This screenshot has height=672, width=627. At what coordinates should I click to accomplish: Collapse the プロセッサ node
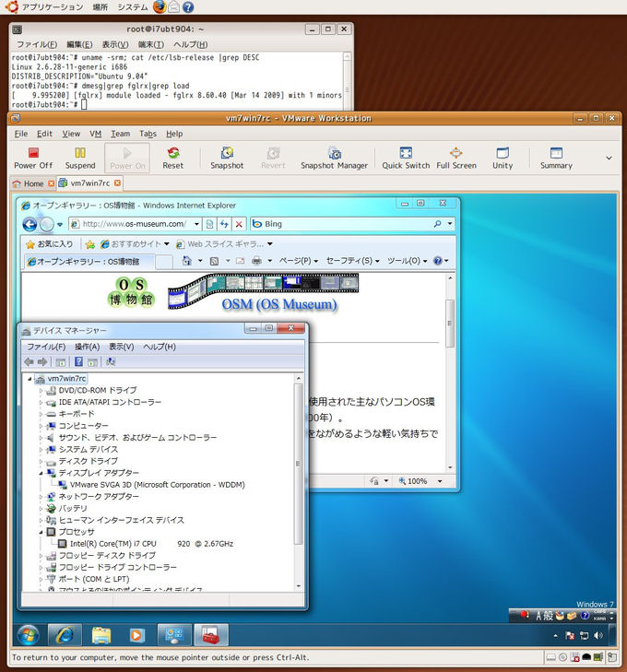(41, 532)
